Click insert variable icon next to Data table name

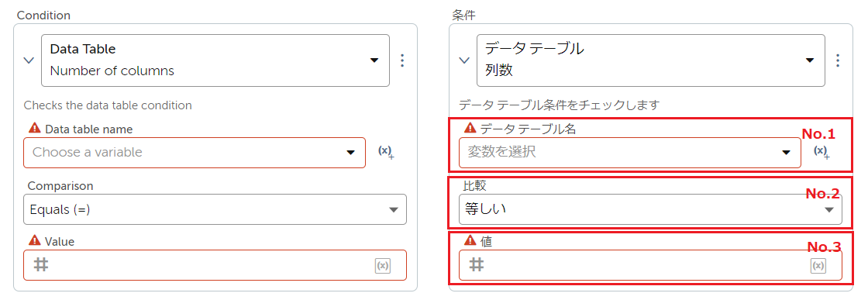tap(386, 152)
